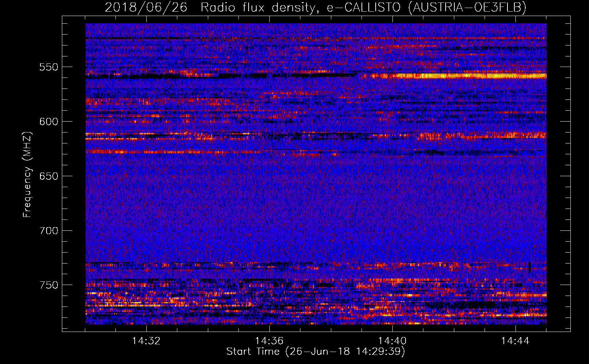Select the 550 frequency axis label
589x364 pixels.
click(49, 67)
